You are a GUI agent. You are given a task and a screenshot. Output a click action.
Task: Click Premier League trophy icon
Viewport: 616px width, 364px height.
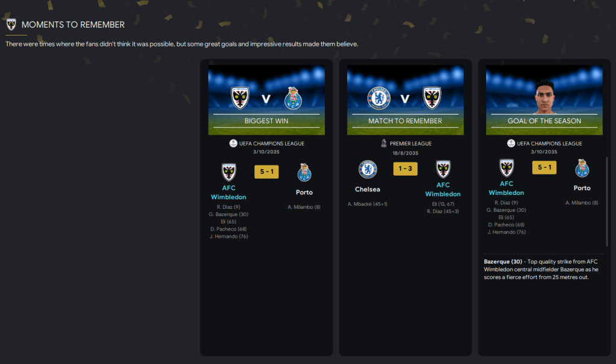coord(384,143)
